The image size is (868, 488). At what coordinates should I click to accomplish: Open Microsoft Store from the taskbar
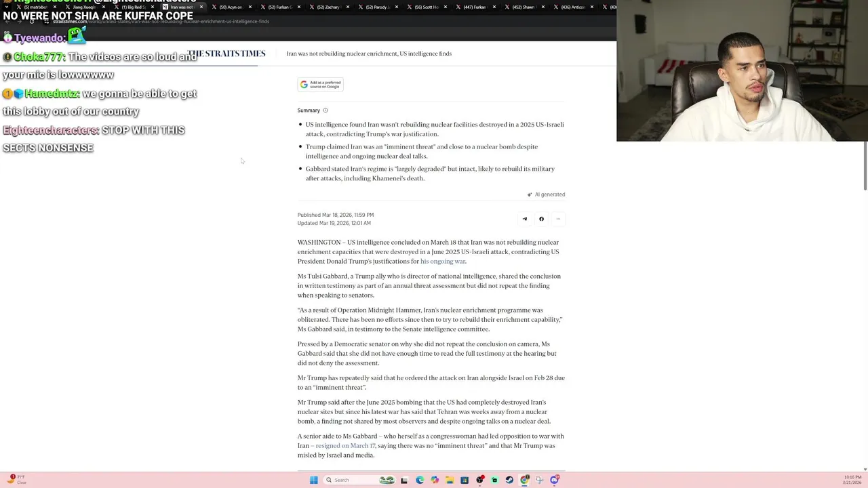tap(465, 480)
